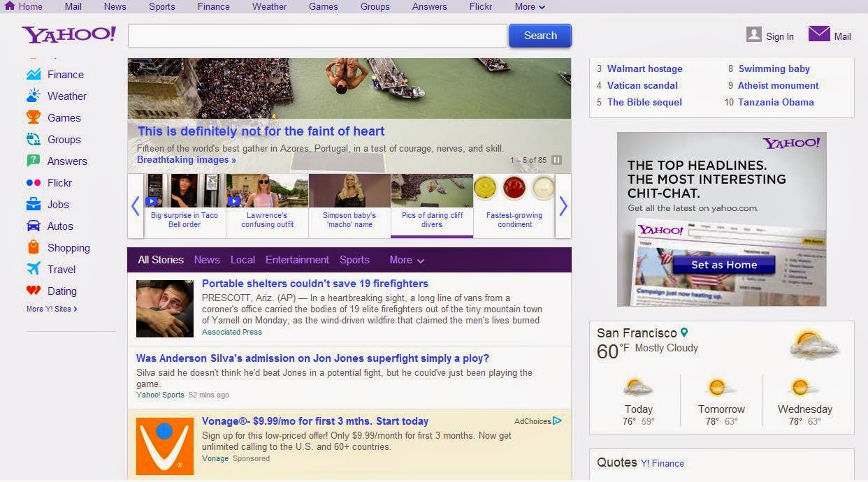
Task: Open the Swimming baby trending link
Action: click(774, 68)
